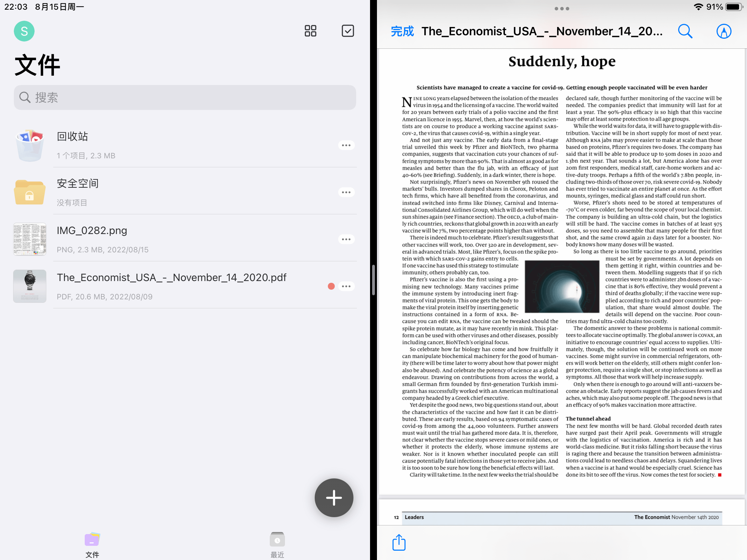The height and width of the screenshot is (560, 747).
Task: Open The_Economist PDF thumbnail
Action: [x=30, y=286]
